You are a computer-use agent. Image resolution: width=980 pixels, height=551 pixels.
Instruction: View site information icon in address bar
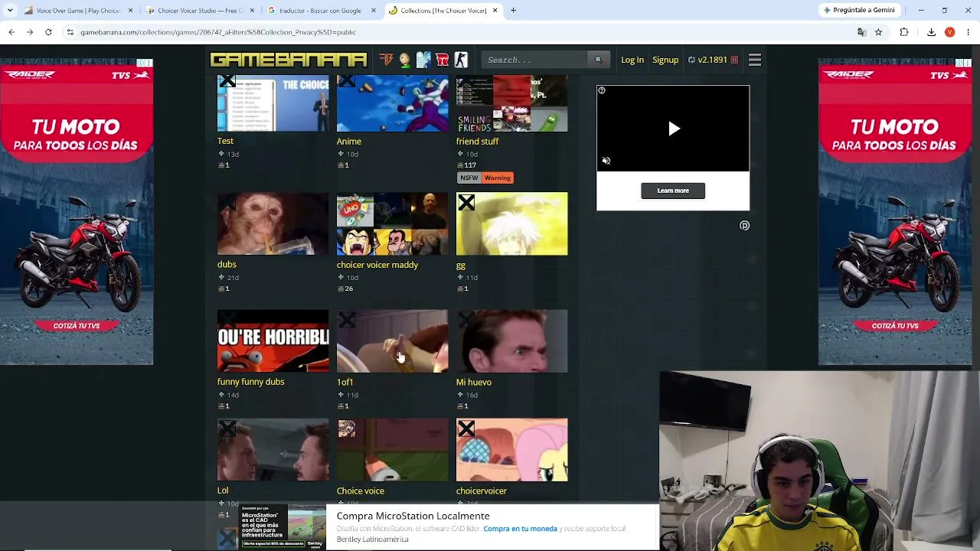[x=70, y=32]
